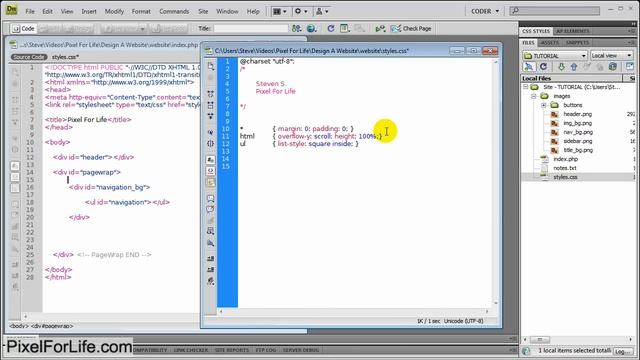Viewport: 640px width, 360px height.
Task: Click the Expand All icon in the styles.css toolbar
Action: (x=211, y=116)
